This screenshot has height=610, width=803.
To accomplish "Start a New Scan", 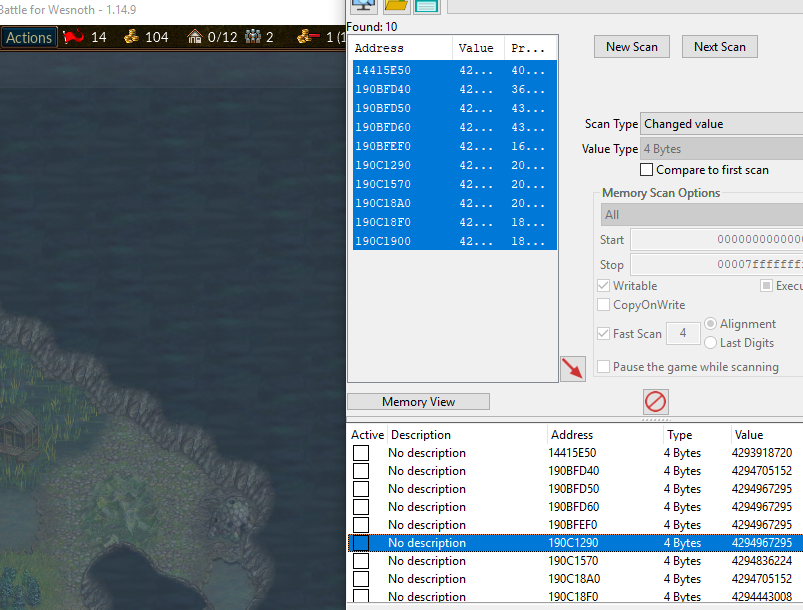I will tap(631, 47).
